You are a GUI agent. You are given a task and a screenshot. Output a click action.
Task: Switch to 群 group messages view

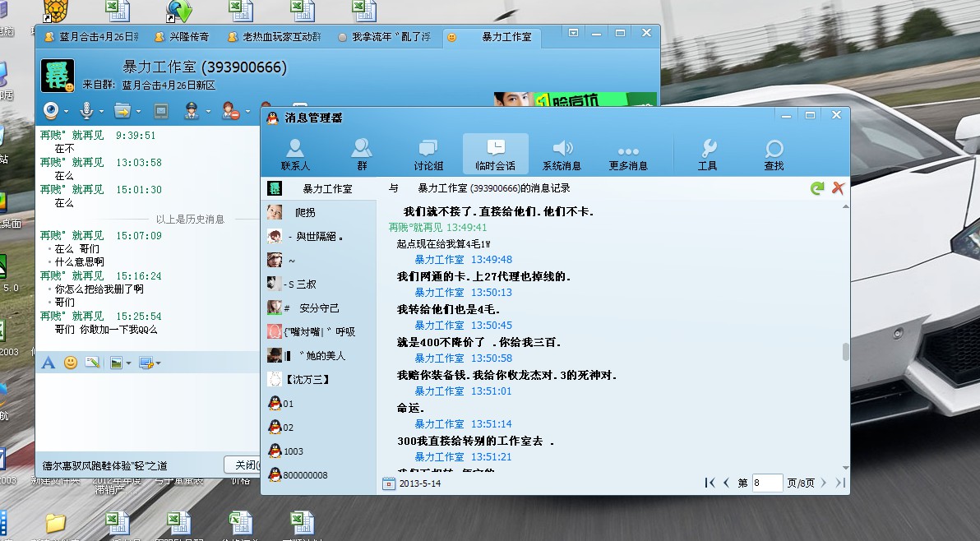click(362, 154)
